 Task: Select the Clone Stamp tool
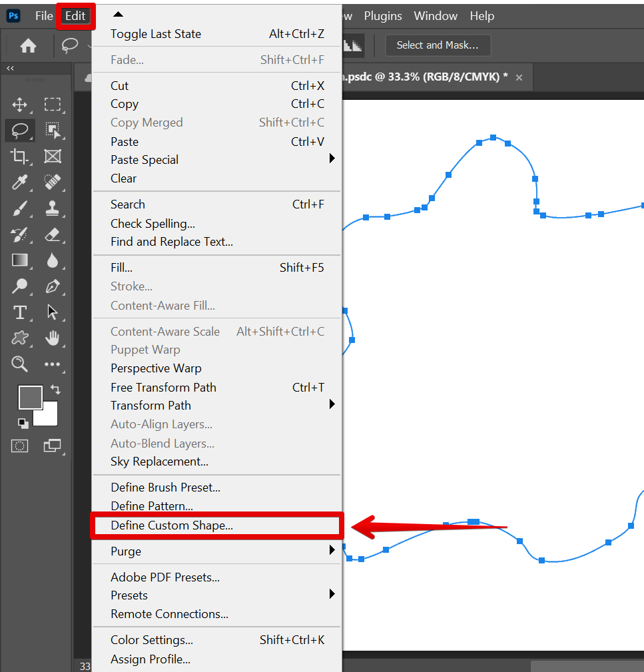53,208
